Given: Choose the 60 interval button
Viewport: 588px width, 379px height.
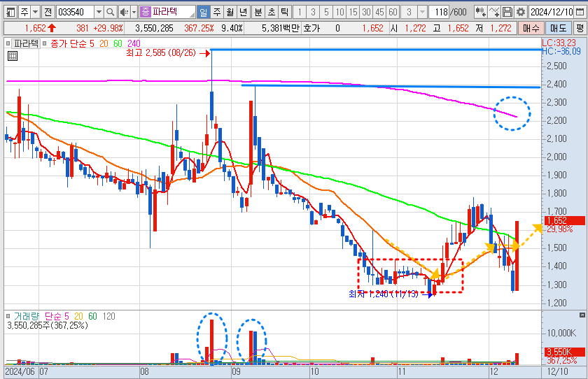Looking at the screenshot, I should pyautogui.click(x=393, y=13).
